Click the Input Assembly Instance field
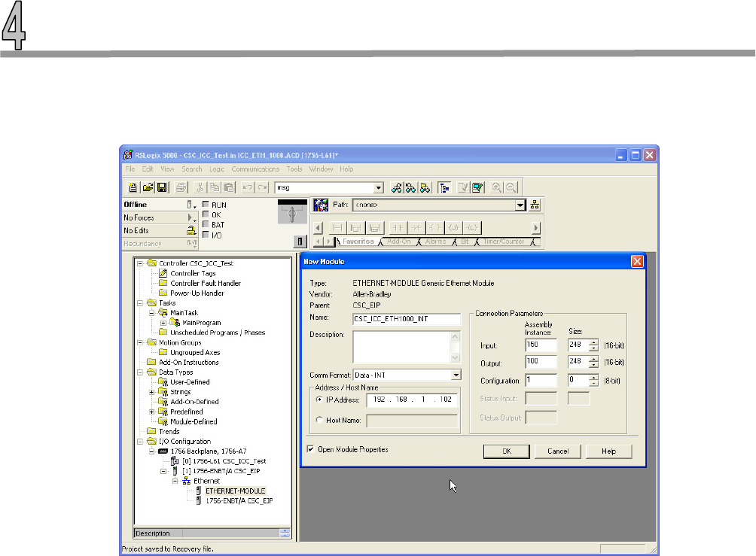Viewport: 756px width, 556px height. click(541, 345)
